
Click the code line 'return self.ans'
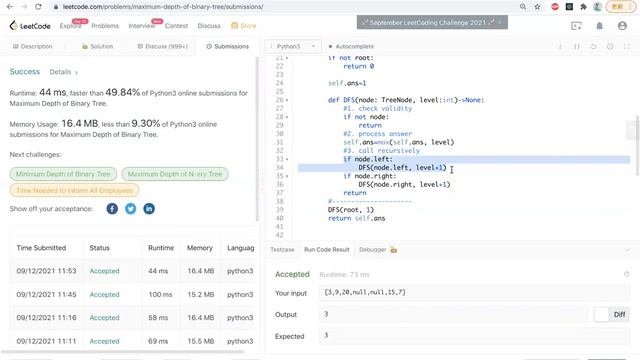pos(356,218)
